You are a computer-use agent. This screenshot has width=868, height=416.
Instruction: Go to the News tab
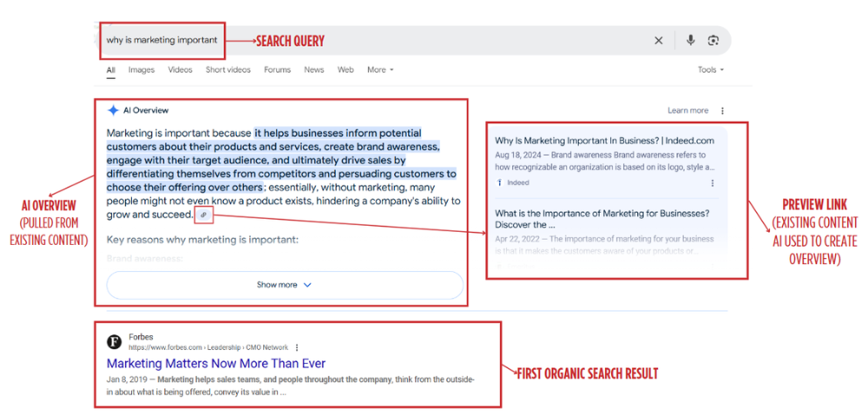click(313, 70)
